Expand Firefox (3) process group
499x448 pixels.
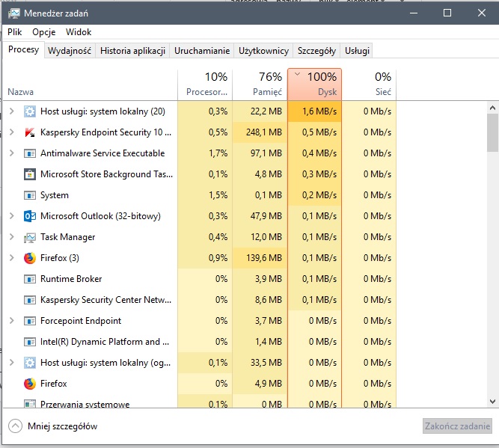(12, 258)
